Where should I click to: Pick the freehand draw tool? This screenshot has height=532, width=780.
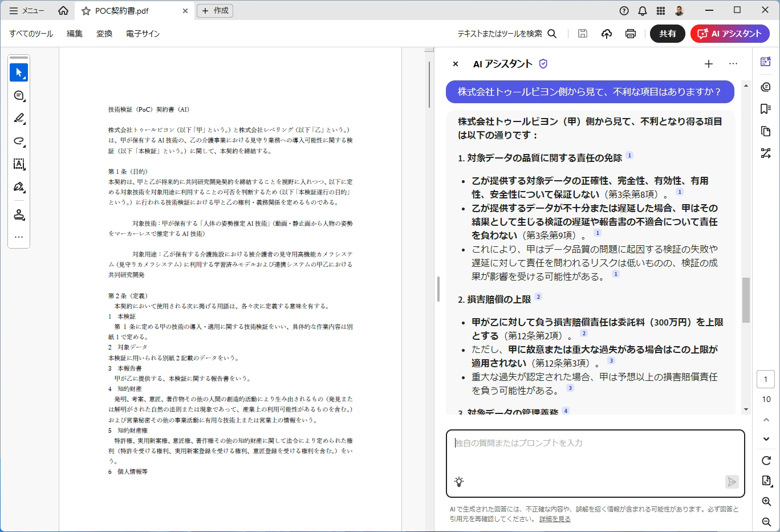tap(19, 141)
